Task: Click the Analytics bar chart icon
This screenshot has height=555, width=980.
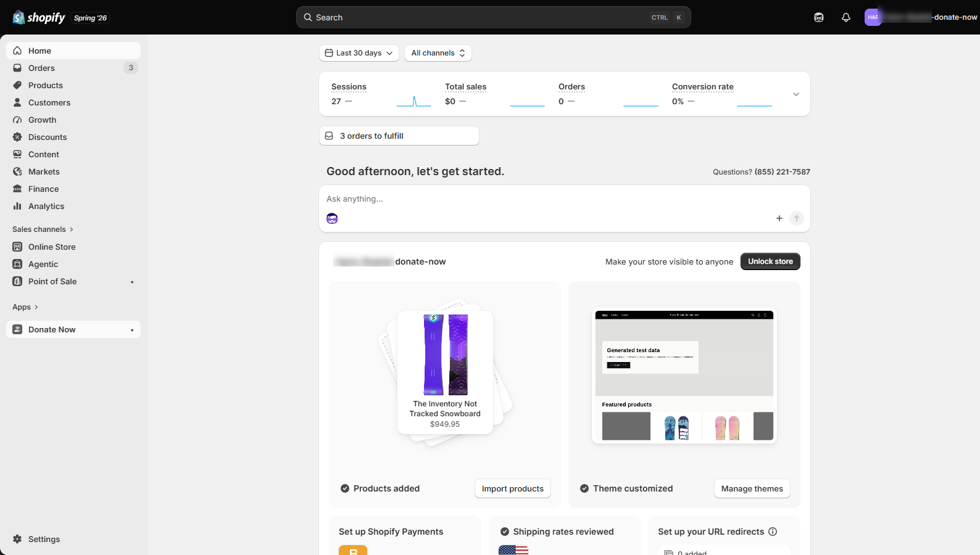Action: [17, 206]
